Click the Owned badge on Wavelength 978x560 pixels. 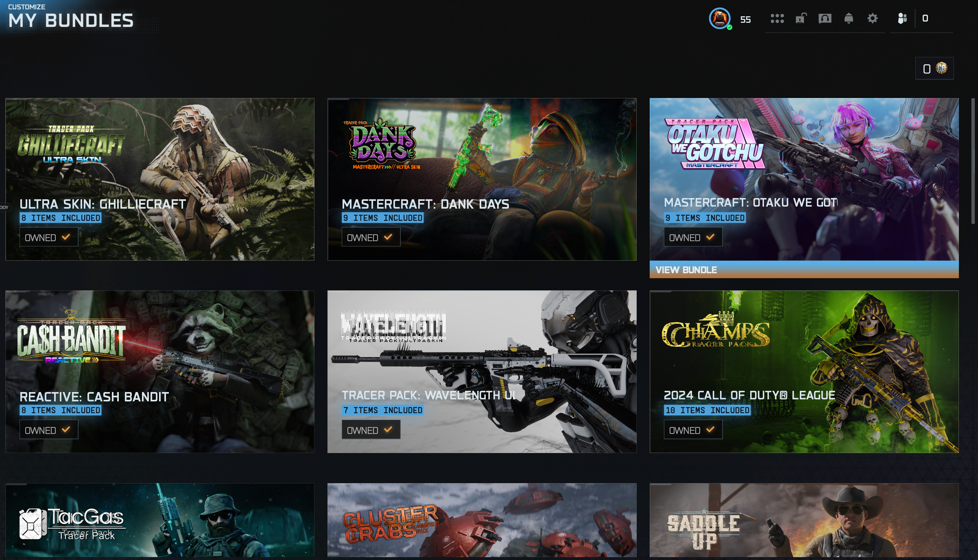(x=371, y=430)
